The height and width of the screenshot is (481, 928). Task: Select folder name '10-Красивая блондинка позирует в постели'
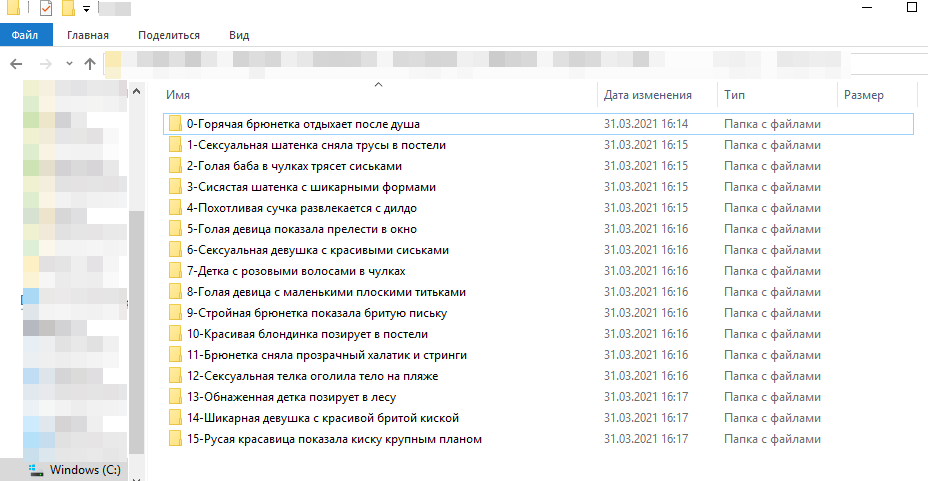[x=307, y=334]
